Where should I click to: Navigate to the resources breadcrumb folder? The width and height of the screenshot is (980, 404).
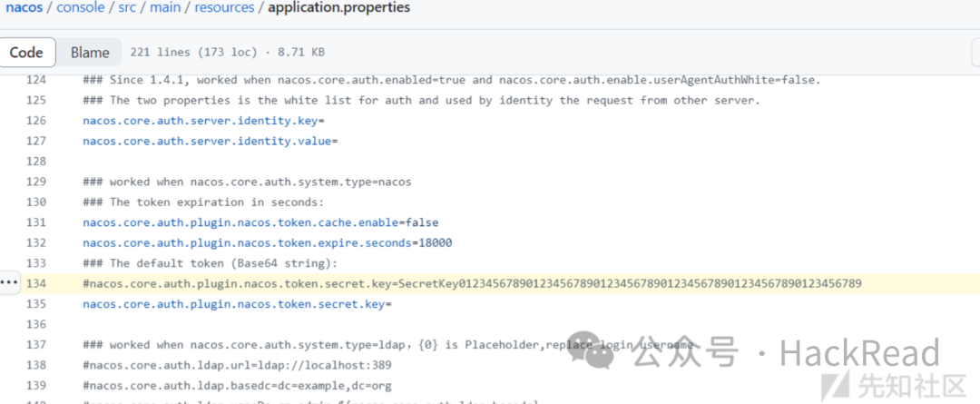click(224, 7)
